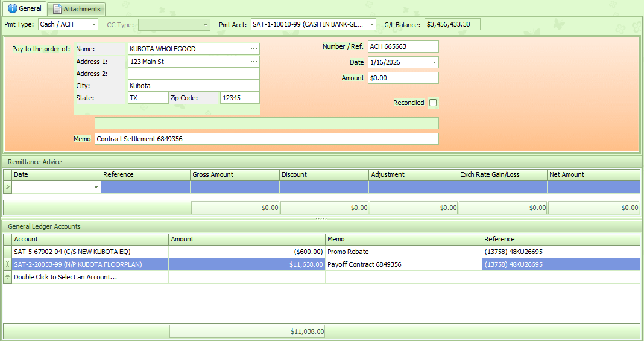This screenshot has height=341, width=644.
Task: Click the Remittance Advice Gross Amount total
Action: (x=235, y=208)
